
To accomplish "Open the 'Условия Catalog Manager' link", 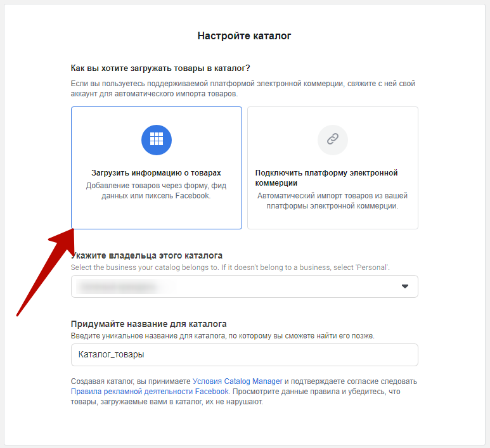I will 237,381.
